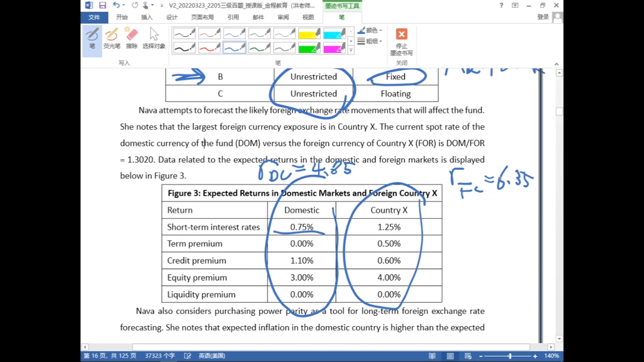
Task: Open the 设计 Design tab
Action: pyautogui.click(x=172, y=17)
